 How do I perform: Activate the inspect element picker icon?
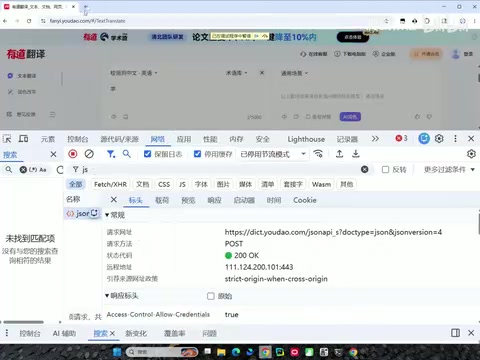pos(7,139)
